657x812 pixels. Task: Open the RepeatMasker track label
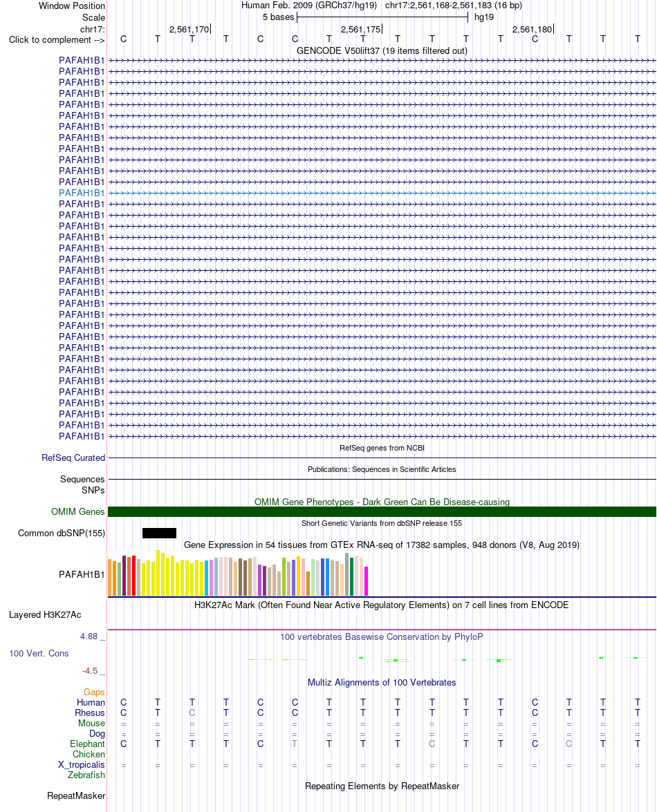(76, 796)
